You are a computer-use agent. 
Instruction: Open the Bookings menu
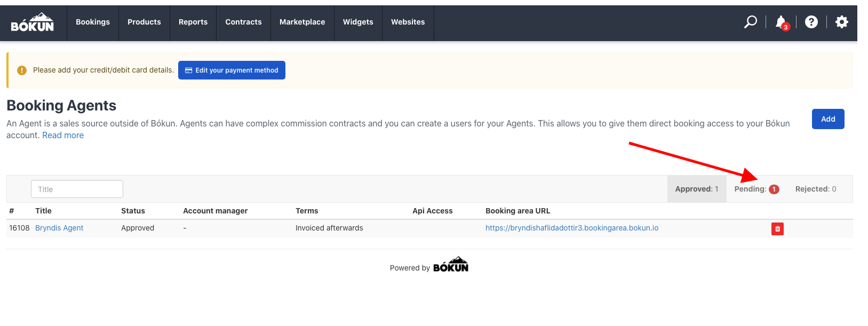tap(93, 22)
